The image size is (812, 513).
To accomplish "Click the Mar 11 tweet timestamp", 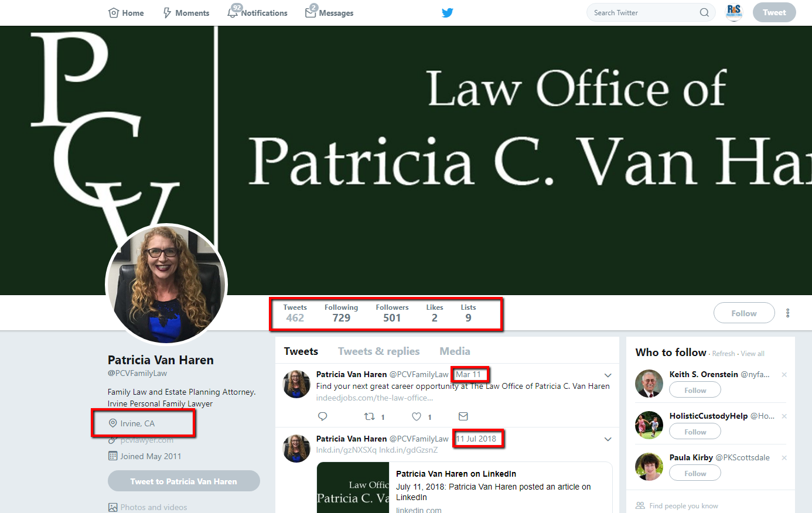I will pyautogui.click(x=468, y=374).
